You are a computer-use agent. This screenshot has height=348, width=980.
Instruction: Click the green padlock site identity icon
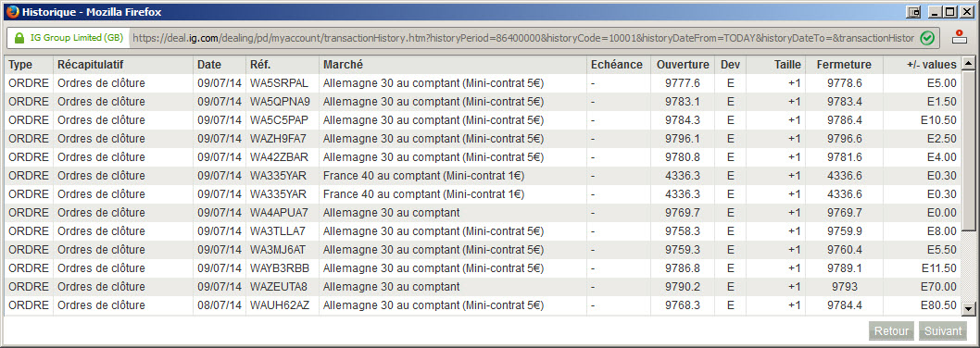(x=19, y=38)
